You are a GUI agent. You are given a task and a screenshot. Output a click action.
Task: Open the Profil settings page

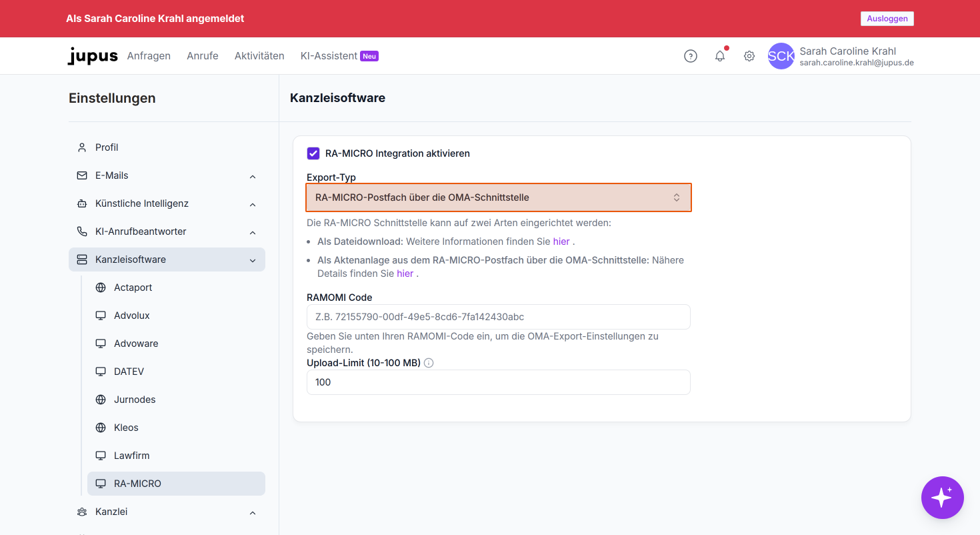[x=167, y=147]
